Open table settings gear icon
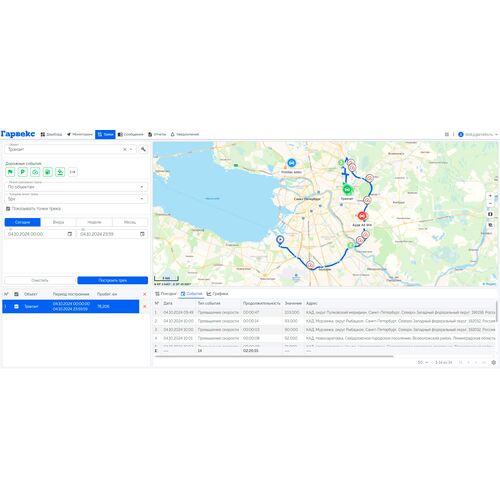This screenshot has height=500, width=500. click(493, 362)
